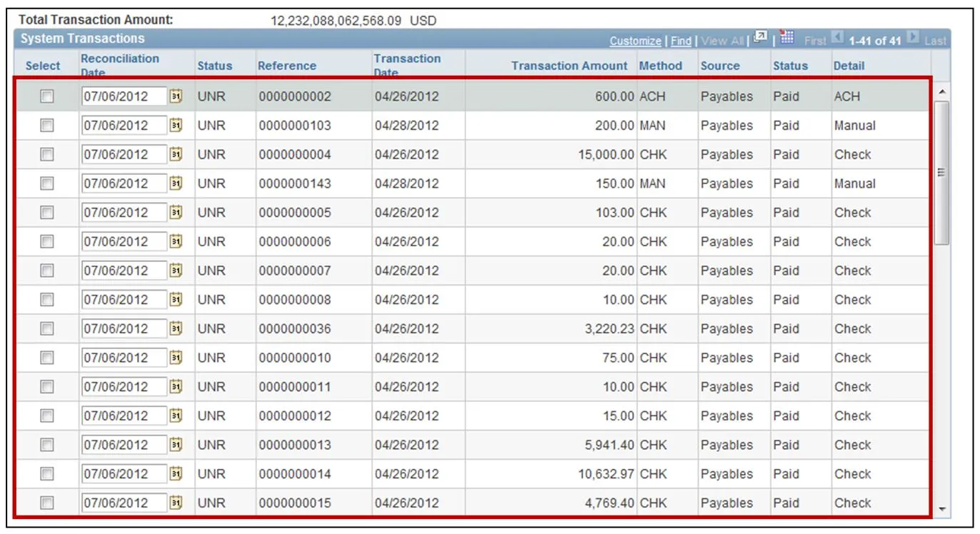Download grid to spreadsheet icon
The image size is (980, 534).
pyautogui.click(x=787, y=39)
